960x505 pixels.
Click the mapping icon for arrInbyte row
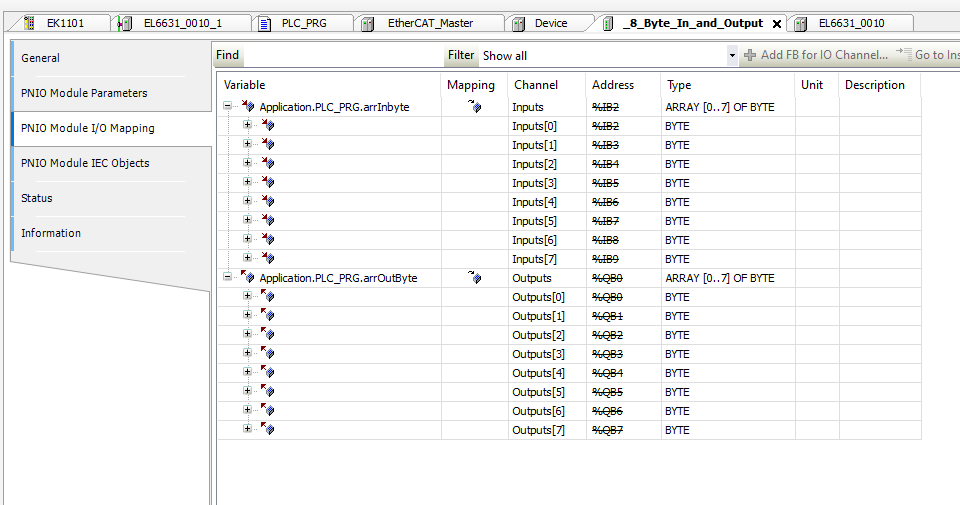(x=475, y=107)
